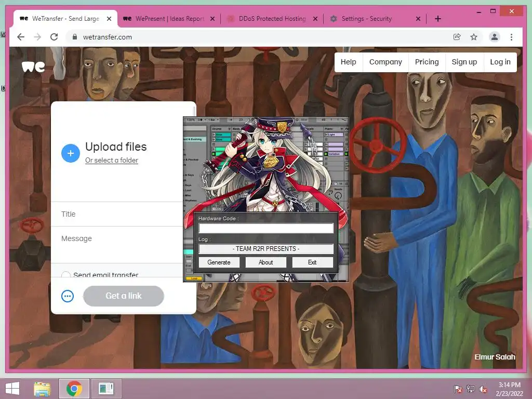
Task: Open a new tab with the plus button
Action: pos(437,19)
